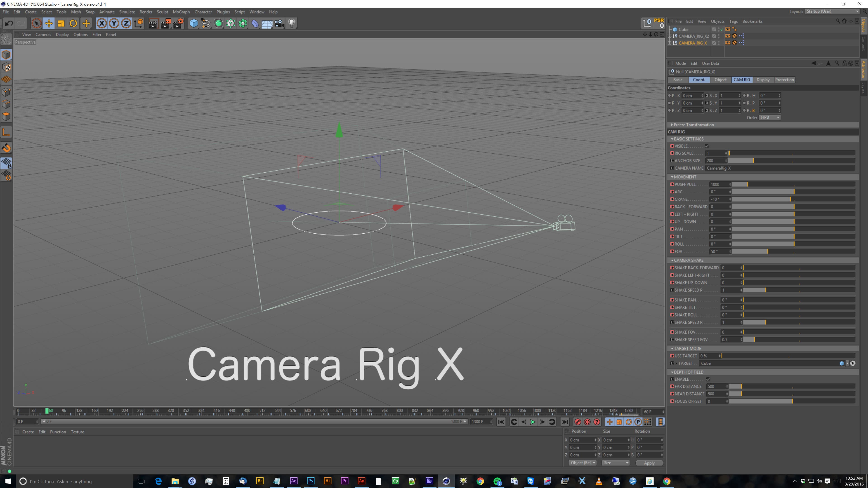Click Apply button in coordinates manager
This screenshot has width=868, height=488.
[x=649, y=463]
